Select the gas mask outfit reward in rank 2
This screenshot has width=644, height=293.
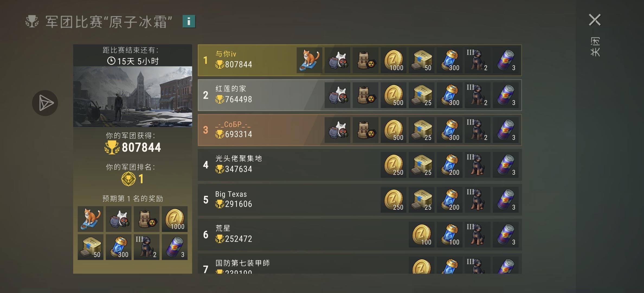pyautogui.click(x=337, y=95)
